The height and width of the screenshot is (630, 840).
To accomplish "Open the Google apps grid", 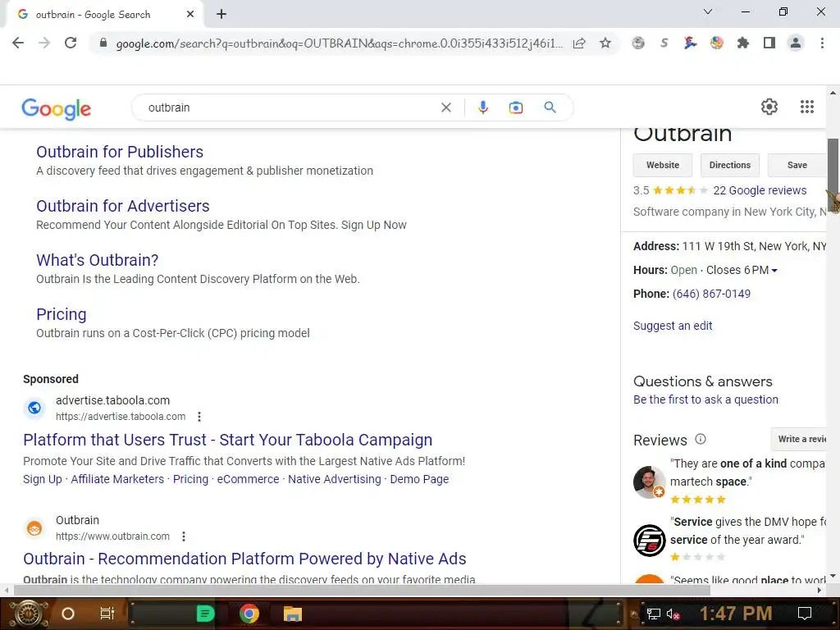I will (807, 107).
